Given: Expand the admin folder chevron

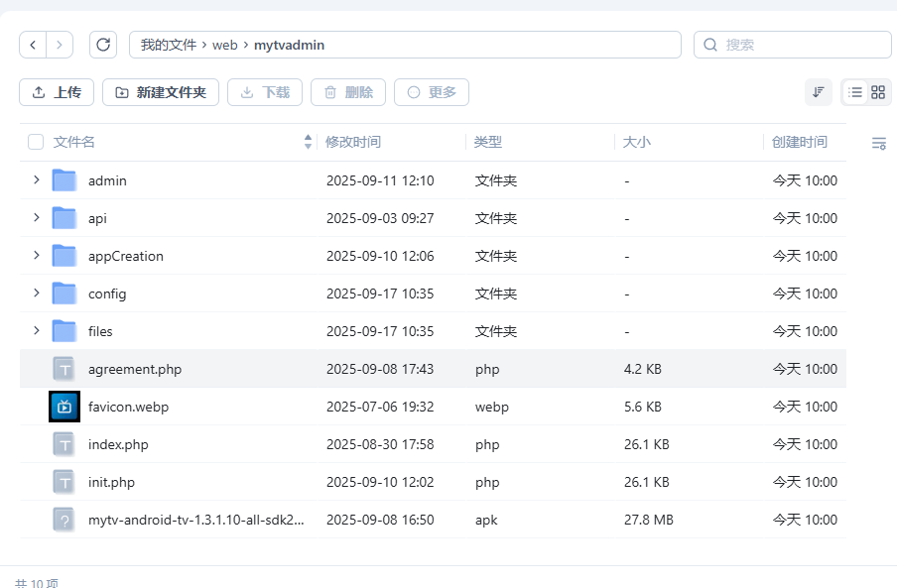Looking at the screenshot, I should pyautogui.click(x=36, y=179).
